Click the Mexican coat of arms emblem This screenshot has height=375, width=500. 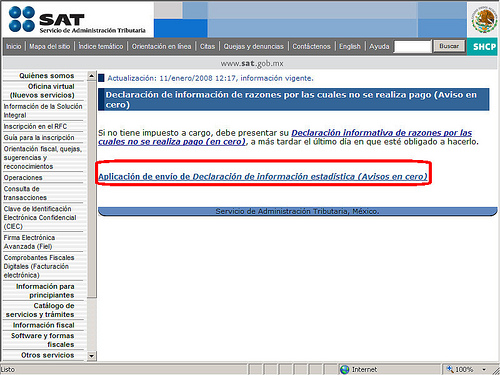click(x=484, y=20)
